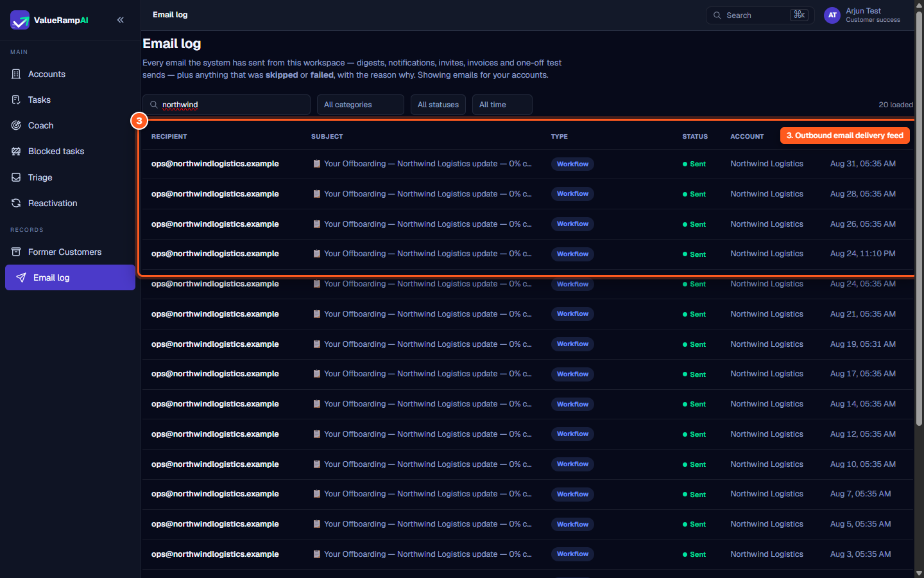This screenshot has width=924, height=578.
Task: Click the subject icon in Aug 26 row
Action: [316, 224]
